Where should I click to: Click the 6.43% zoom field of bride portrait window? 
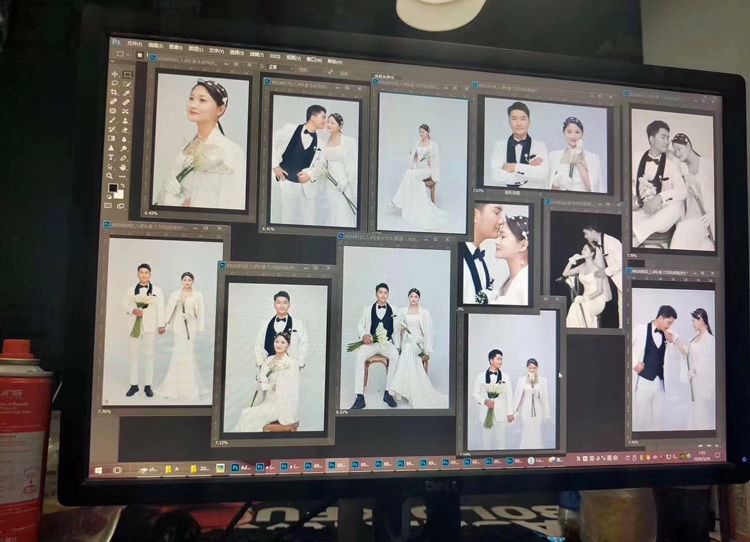click(x=151, y=213)
